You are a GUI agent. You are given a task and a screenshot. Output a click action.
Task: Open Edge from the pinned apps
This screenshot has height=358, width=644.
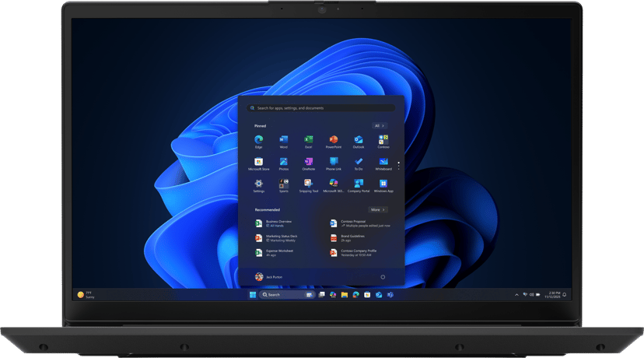click(x=258, y=141)
